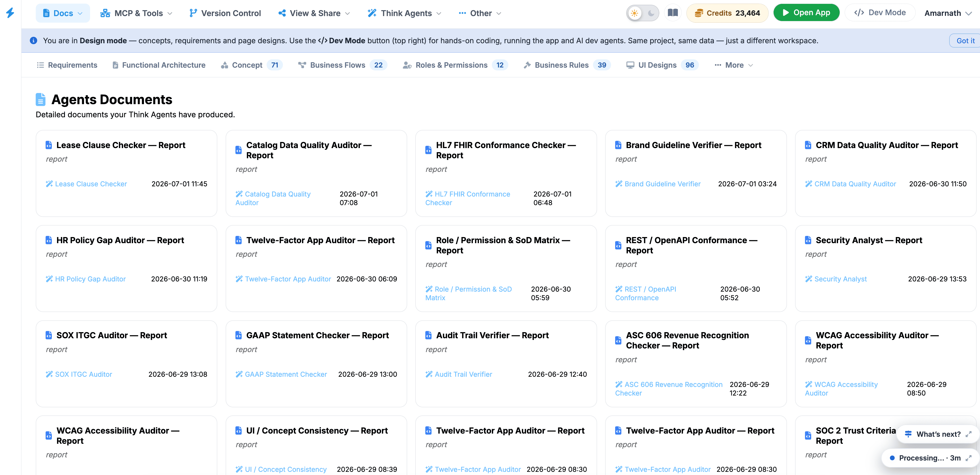
Task: Switch to the UI Designs tab
Action: [662, 65]
